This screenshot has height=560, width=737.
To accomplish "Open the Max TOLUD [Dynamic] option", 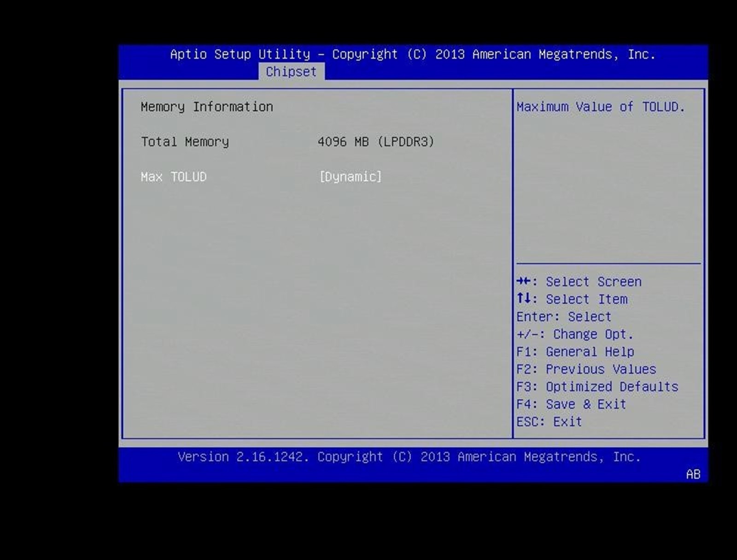I will [351, 177].
